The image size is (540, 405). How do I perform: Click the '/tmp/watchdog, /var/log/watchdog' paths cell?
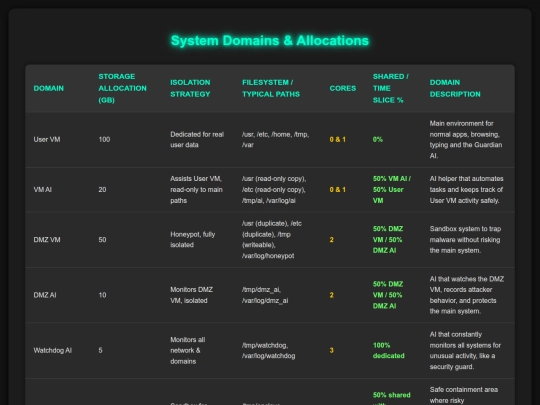(269, 351)
